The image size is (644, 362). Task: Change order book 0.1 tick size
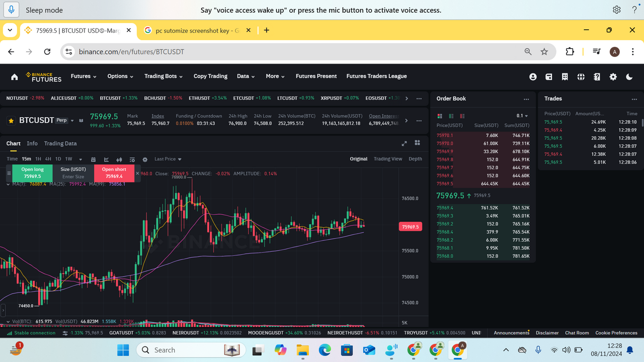click(522, 116)
